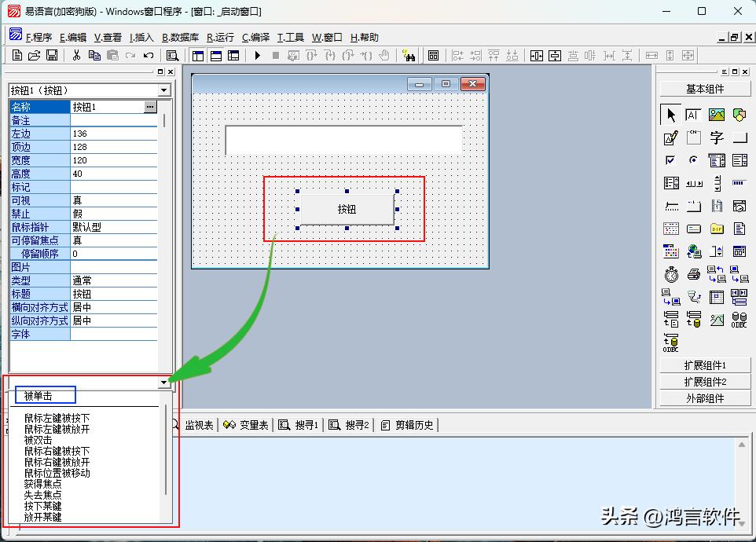Pick the label component icon marked 字

click(x=716, y=138)
